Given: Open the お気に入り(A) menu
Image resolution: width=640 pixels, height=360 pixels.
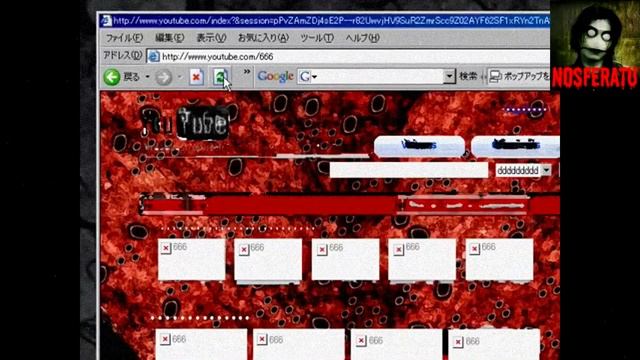Looking at the screenshot, I should click(263, 38).
